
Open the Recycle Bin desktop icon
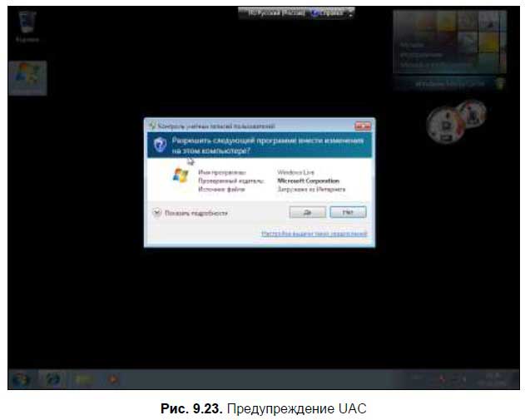pyautogui.click(x=27, y=27)
